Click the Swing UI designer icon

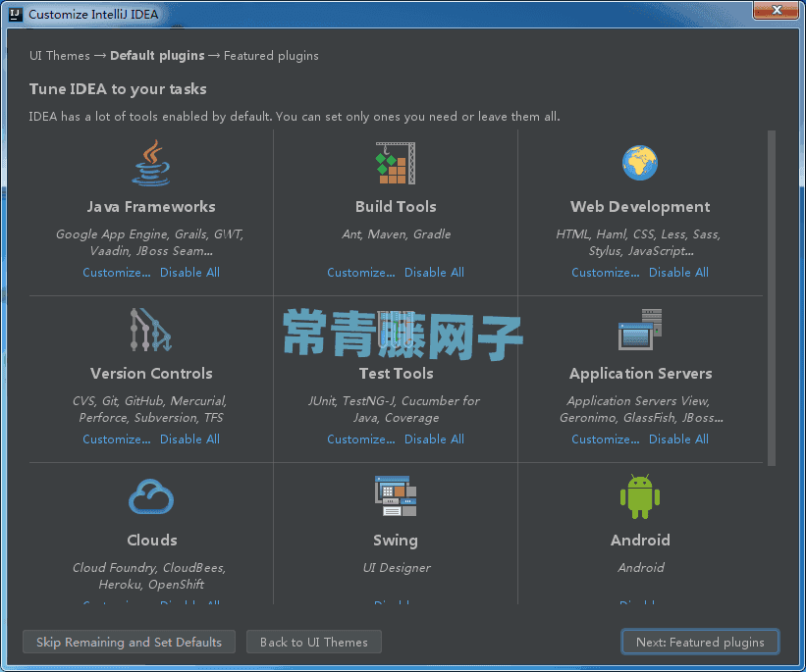(x=396, y=495)
